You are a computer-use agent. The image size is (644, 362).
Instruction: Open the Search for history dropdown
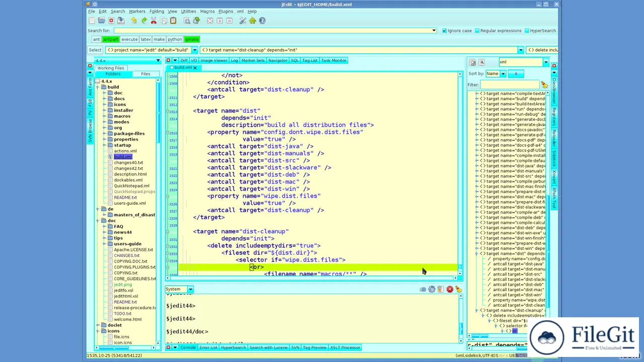click(434, 31)
